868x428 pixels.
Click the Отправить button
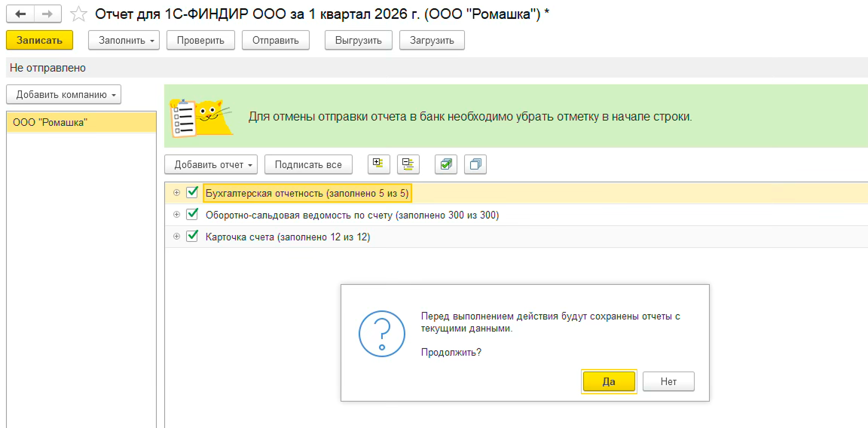pos(275,41)
